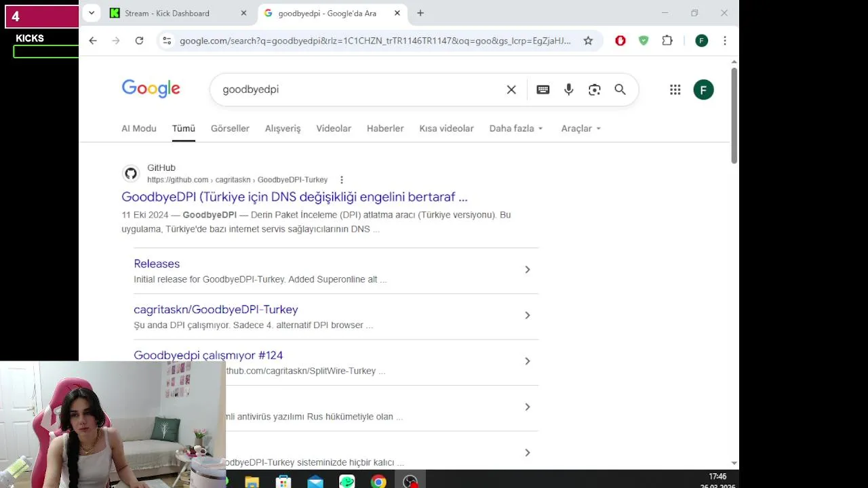Image resolution: width=868 pixels, height=488 pixels.
Task: Clear the search box with the X
Action: [511, 89]
